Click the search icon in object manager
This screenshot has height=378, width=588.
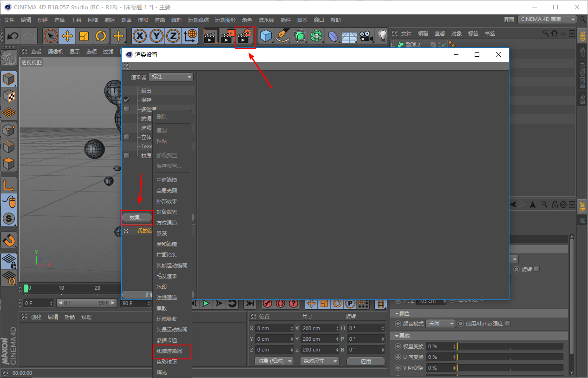coord(546,33)
